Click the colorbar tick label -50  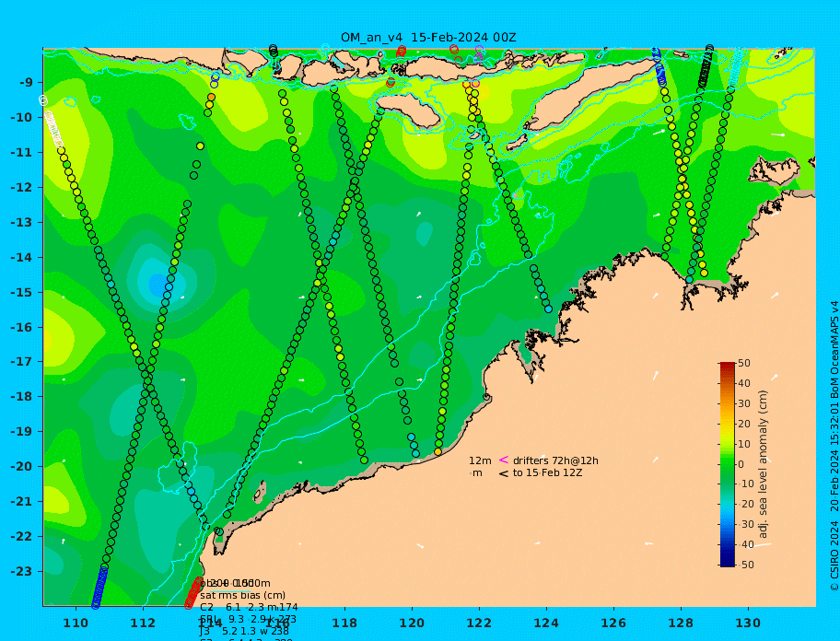click(746, 565)
